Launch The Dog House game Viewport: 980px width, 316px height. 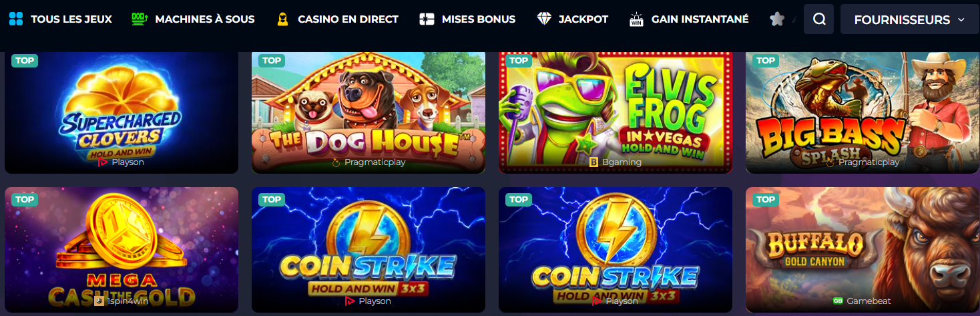pyautogui.click(x=369, y=112)
